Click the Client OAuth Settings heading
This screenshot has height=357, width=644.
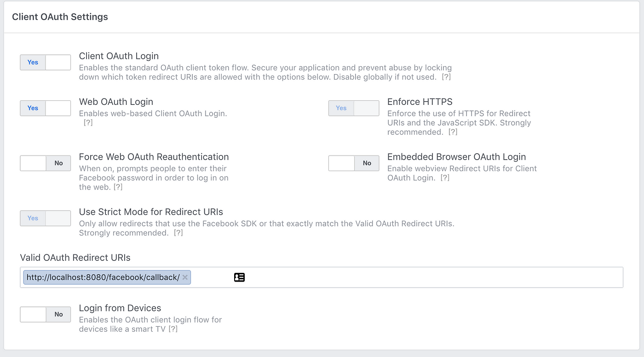[60, 17]
